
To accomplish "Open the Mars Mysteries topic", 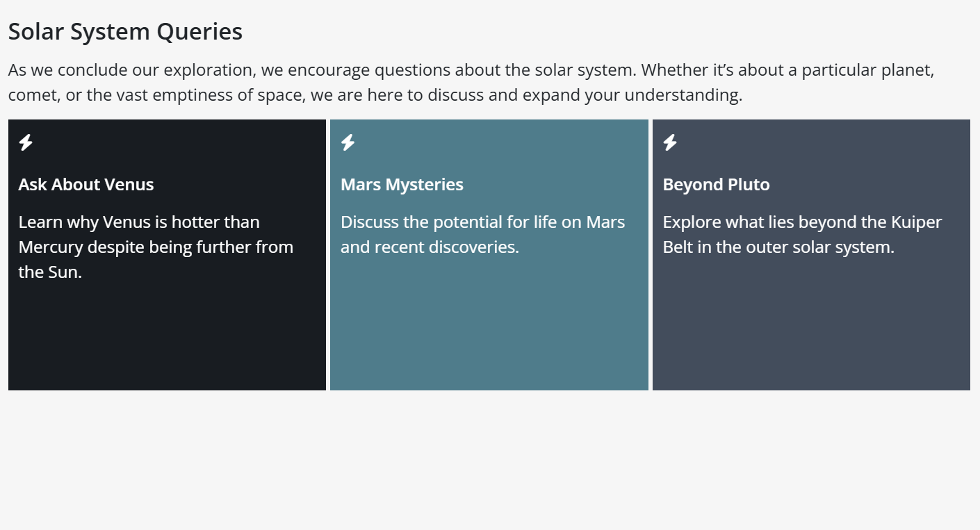I will pos(402,184).
